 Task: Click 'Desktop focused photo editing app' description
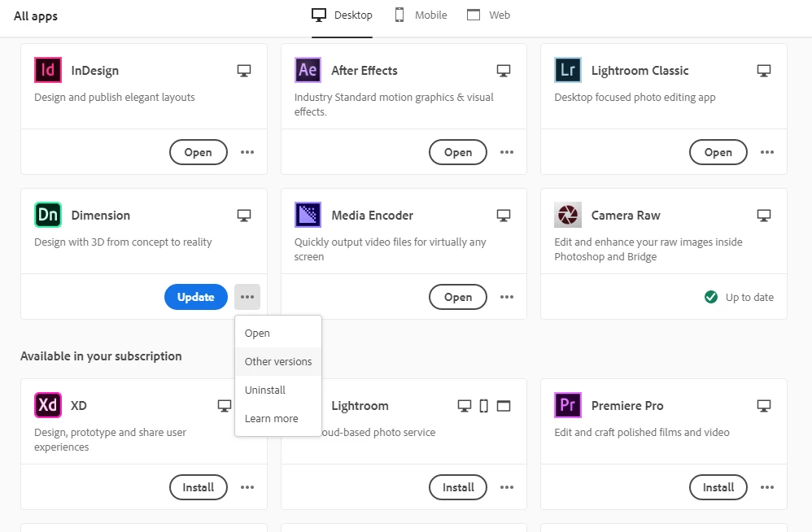635,98
